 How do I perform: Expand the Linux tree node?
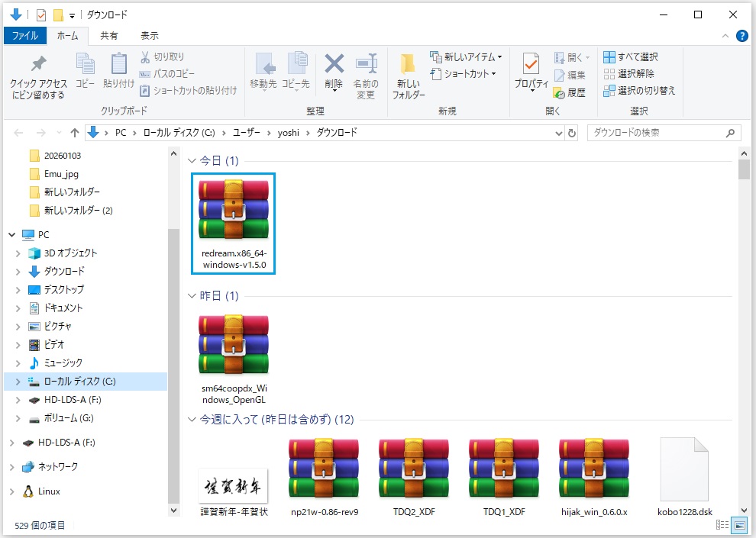tap(12, 491)
